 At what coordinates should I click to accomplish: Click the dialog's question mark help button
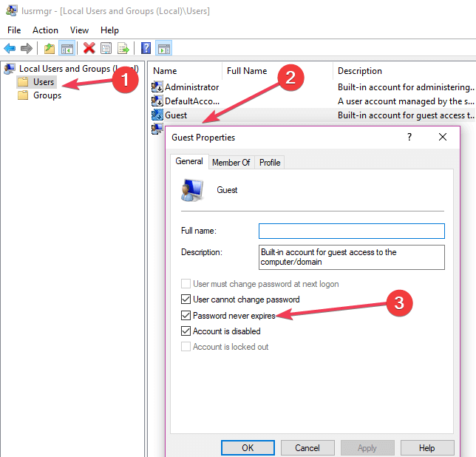point(409,137)
